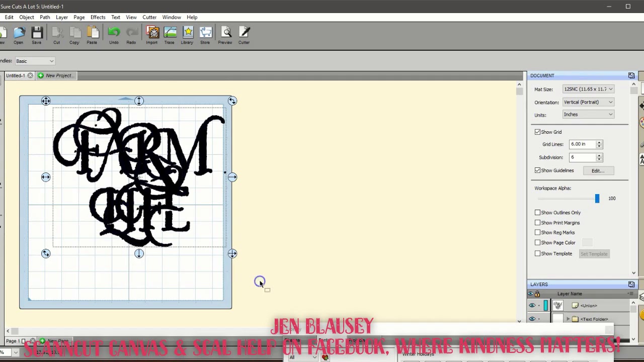Click the Redo toolbar icon
Image resolution: width=644 pixels, height=362 pixels.
[x=131, y=36]
